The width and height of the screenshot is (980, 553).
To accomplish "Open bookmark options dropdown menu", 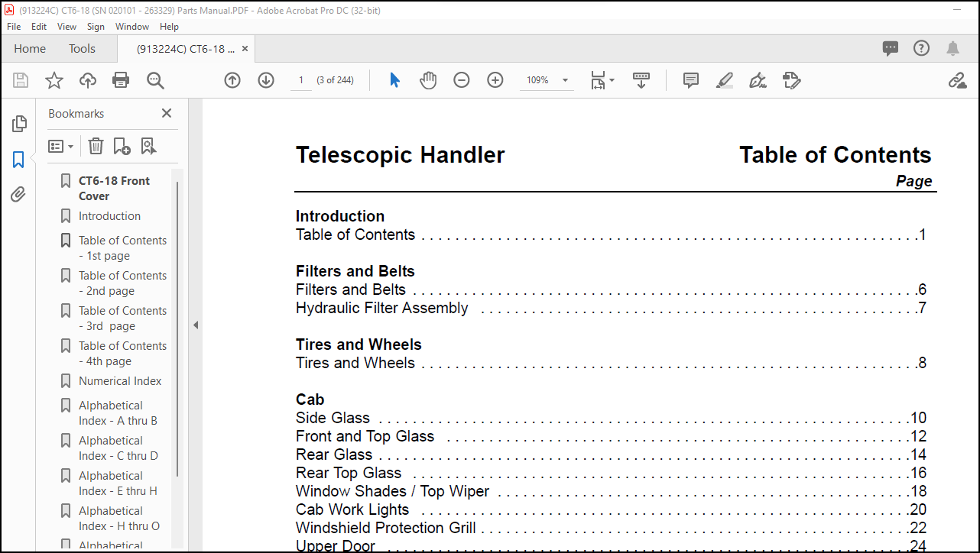I will coord(61,146).
